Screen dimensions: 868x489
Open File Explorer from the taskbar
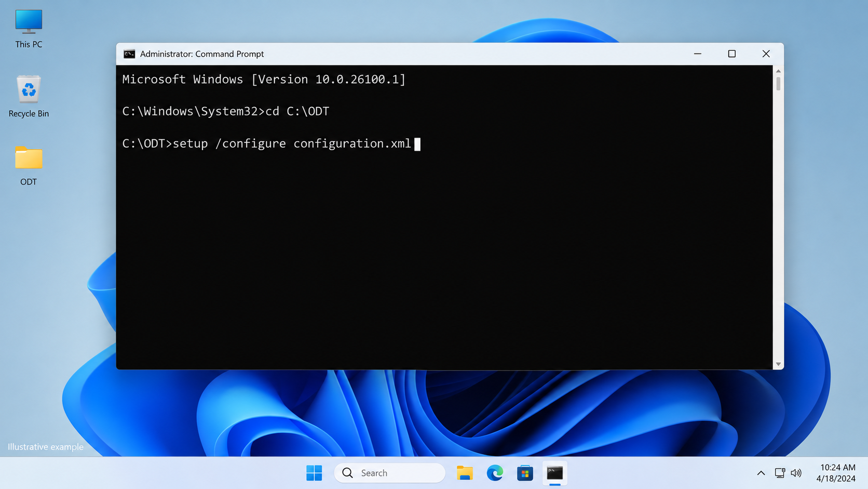[x=465, y=473]
